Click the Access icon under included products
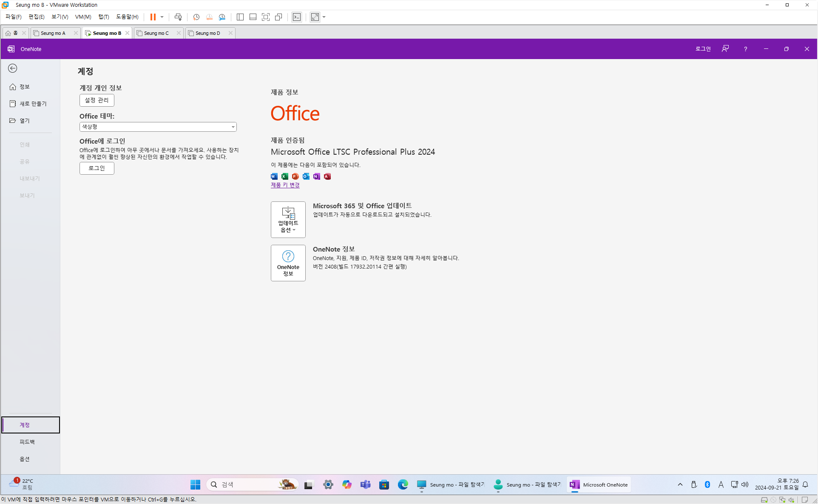 [x=327, y=176]
